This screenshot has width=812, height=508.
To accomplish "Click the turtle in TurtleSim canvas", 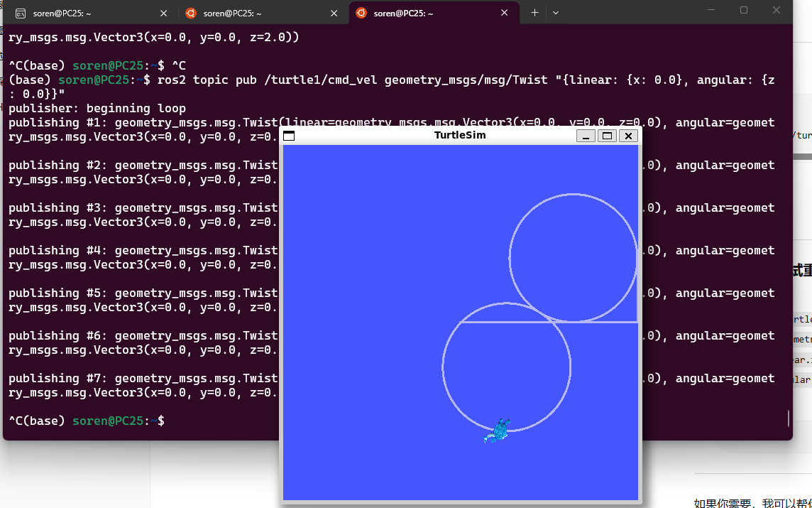I will pos(498,431).
